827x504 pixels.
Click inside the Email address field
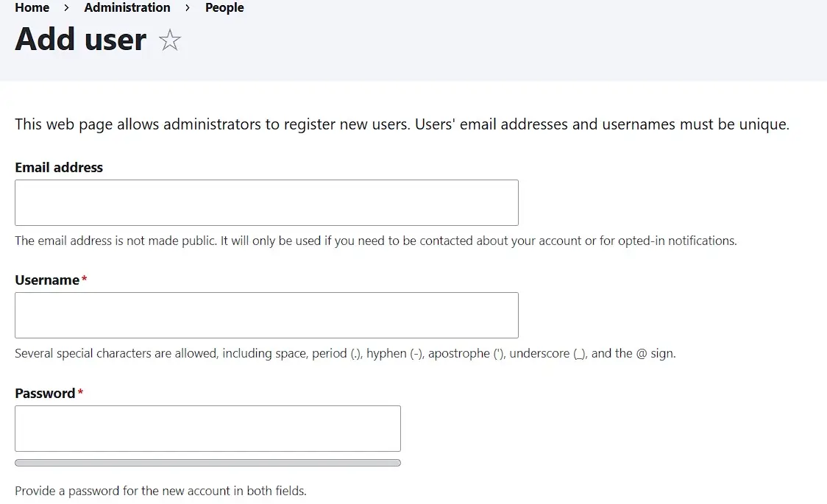[x=265, y=202]
